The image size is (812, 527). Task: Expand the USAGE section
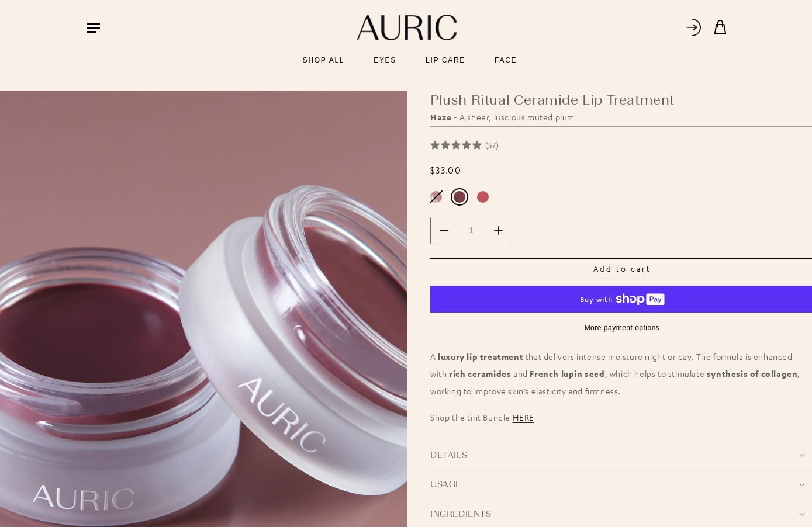coord(621,484)
